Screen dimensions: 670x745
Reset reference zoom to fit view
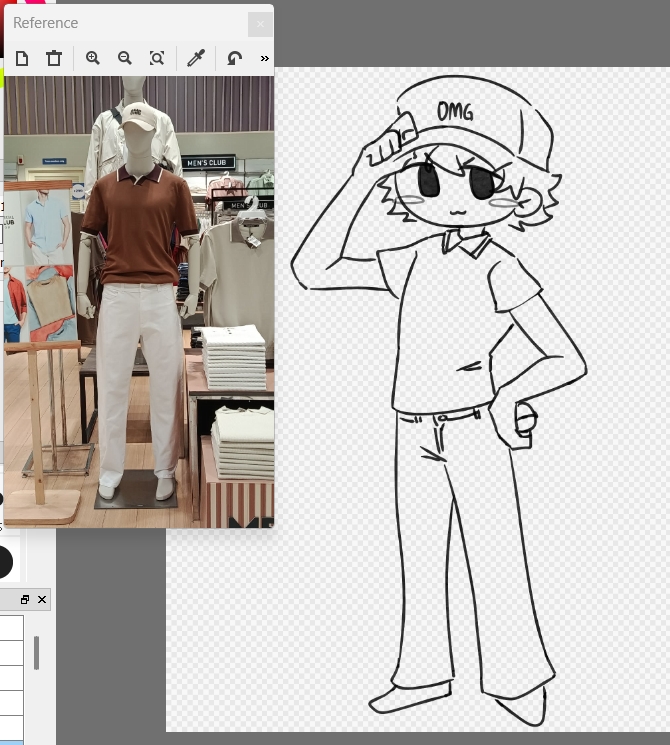(157, 59)
